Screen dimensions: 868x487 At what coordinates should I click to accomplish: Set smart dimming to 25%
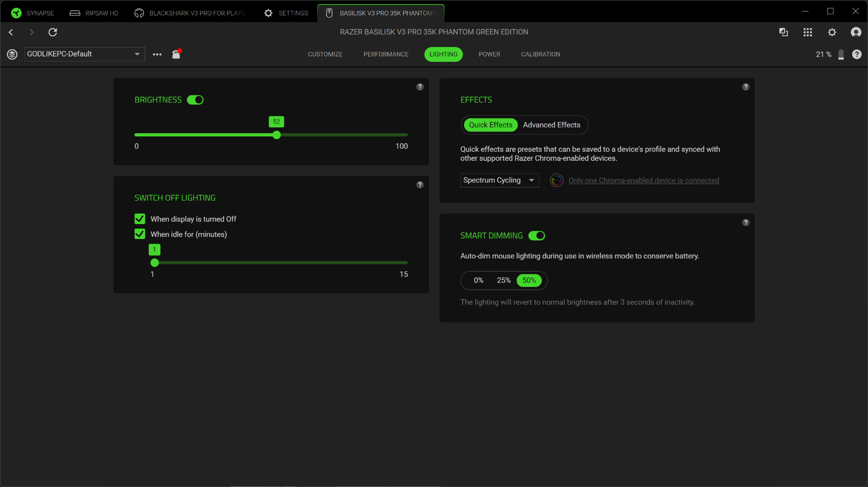(504, 281)
